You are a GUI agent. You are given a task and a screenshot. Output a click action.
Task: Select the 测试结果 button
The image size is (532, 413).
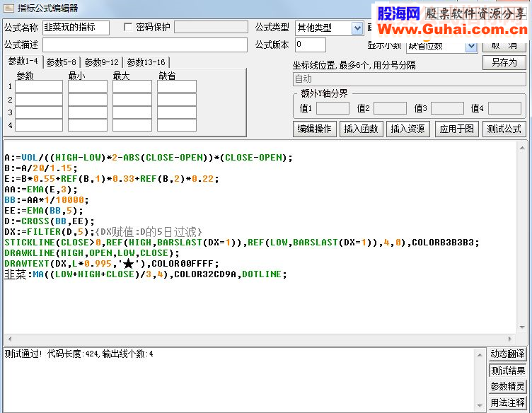point(507,371)
